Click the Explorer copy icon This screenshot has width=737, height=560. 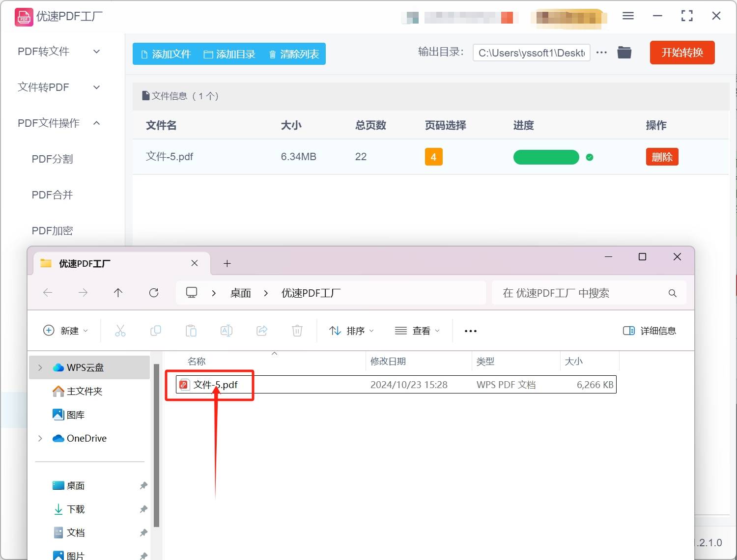coord(155,331)
